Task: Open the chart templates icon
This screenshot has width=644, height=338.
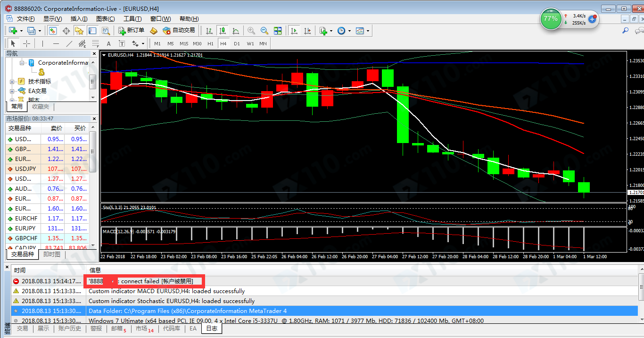Action: click(360, 30)
